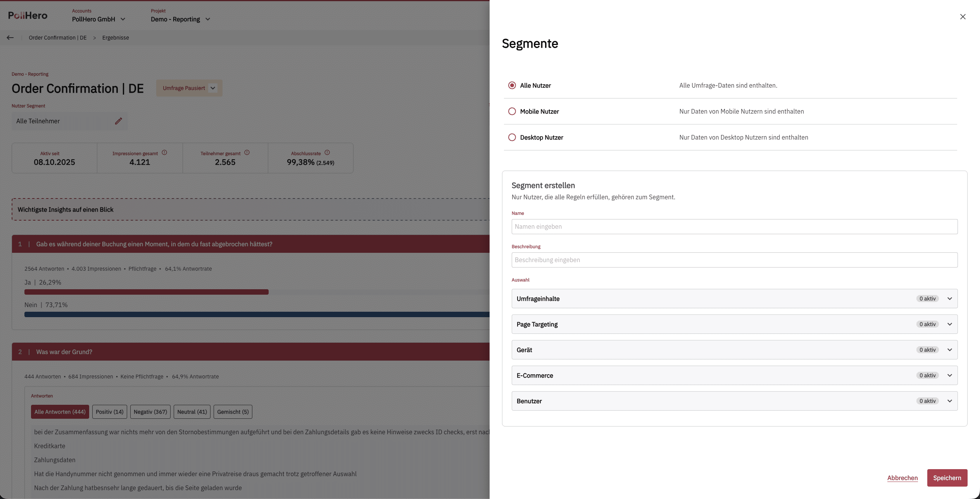
Task: Click the Speichern button
Action: (947, 478)
